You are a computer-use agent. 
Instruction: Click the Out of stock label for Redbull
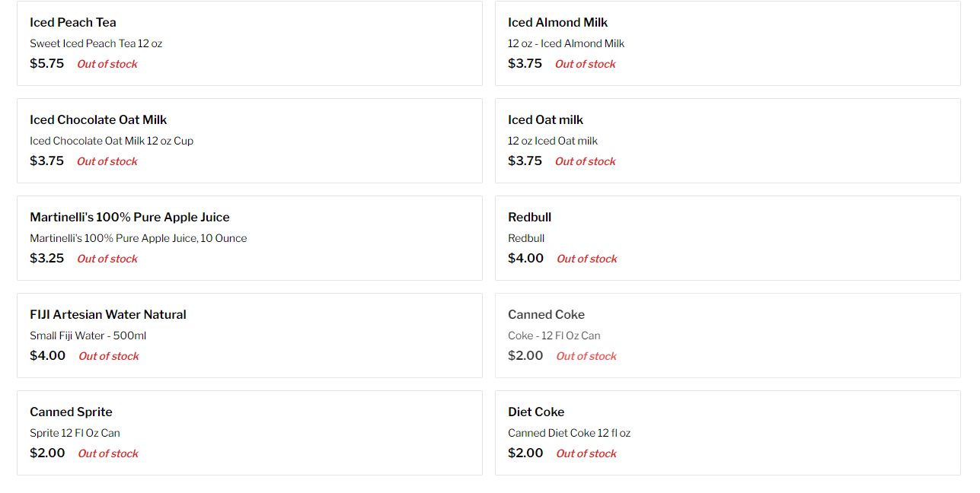(586, 259)
